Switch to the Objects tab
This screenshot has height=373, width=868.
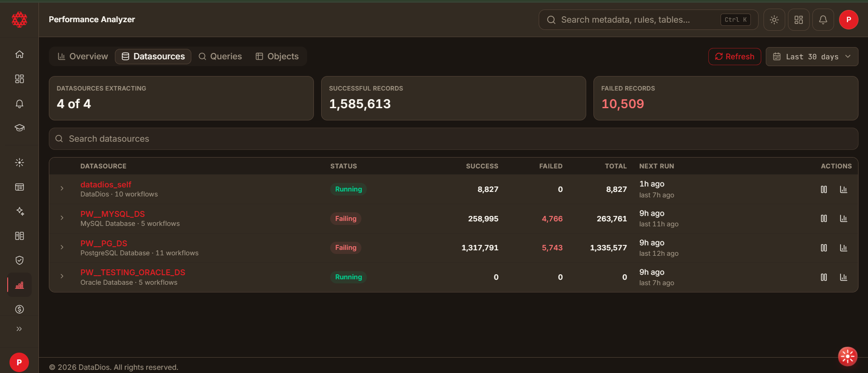[277, 57]
